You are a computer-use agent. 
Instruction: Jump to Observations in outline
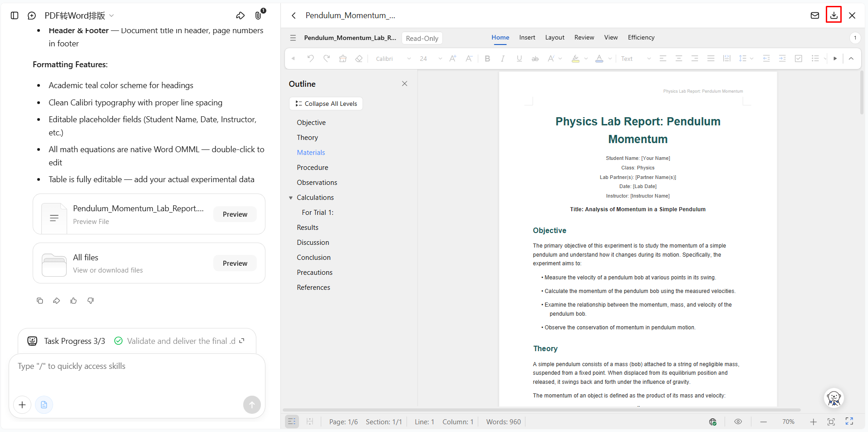click(317, 183)
